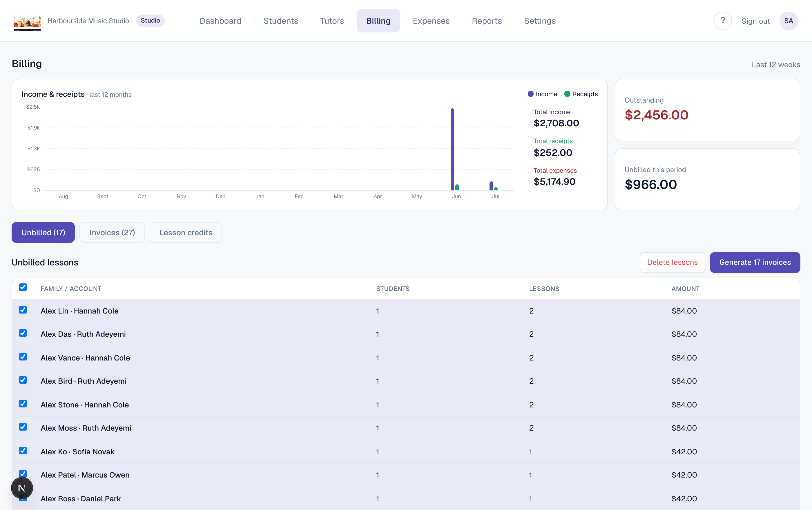Uncheck the Alex Lin · Hannah Cole row
This screenshot has height=510, width=812.
click(x=23, y=309)
